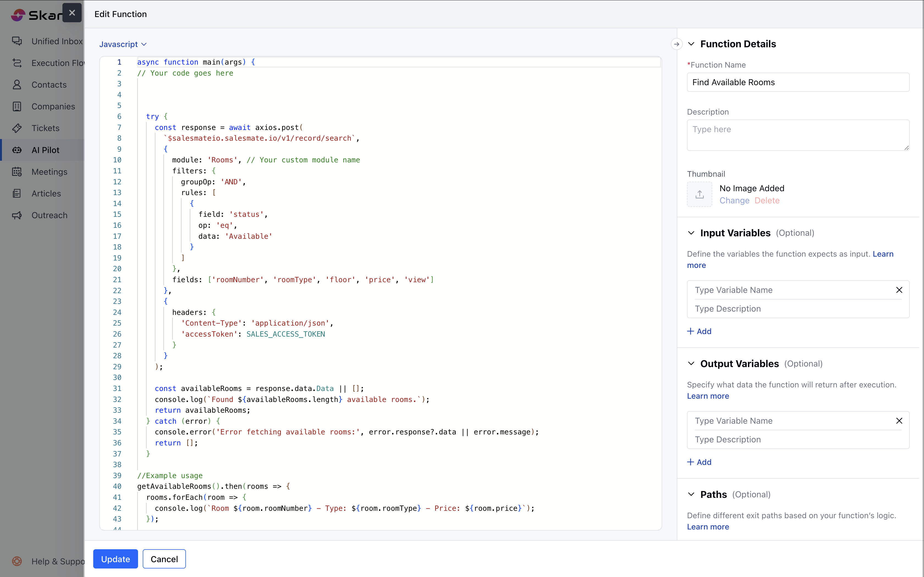Click the Update button

pyautogui.click(x=115, y=559)
